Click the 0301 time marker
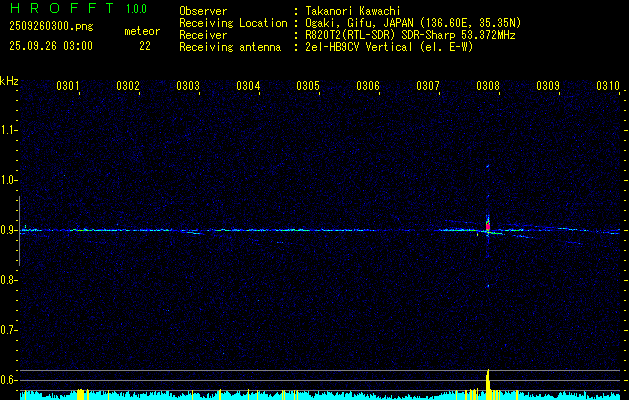 coord(67,85)
